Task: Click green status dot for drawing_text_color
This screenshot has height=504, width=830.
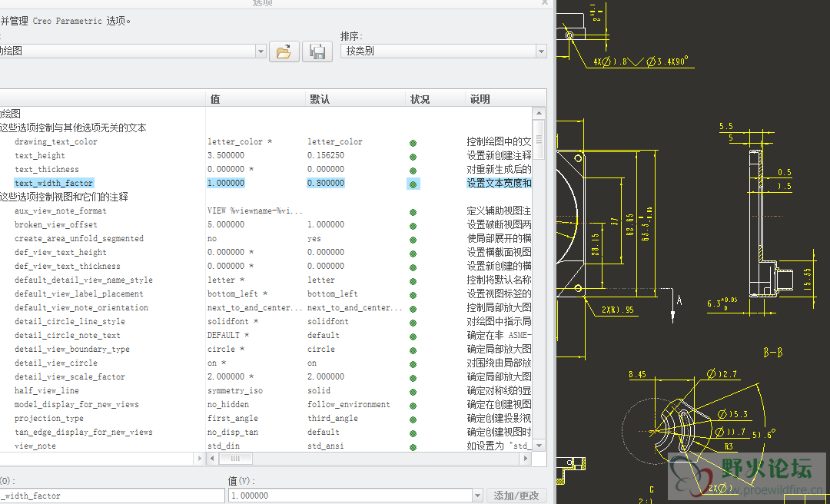Action: [413, 143]
